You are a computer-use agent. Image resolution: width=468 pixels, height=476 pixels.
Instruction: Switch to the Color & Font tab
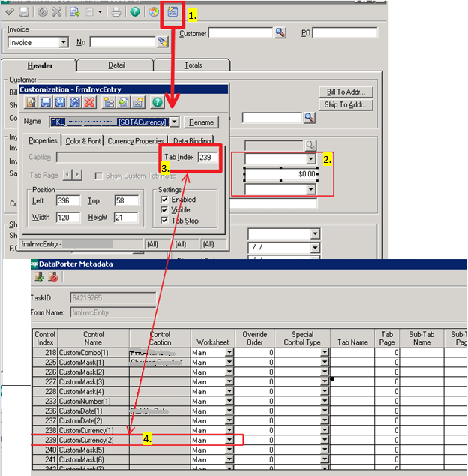pos(83,141)
